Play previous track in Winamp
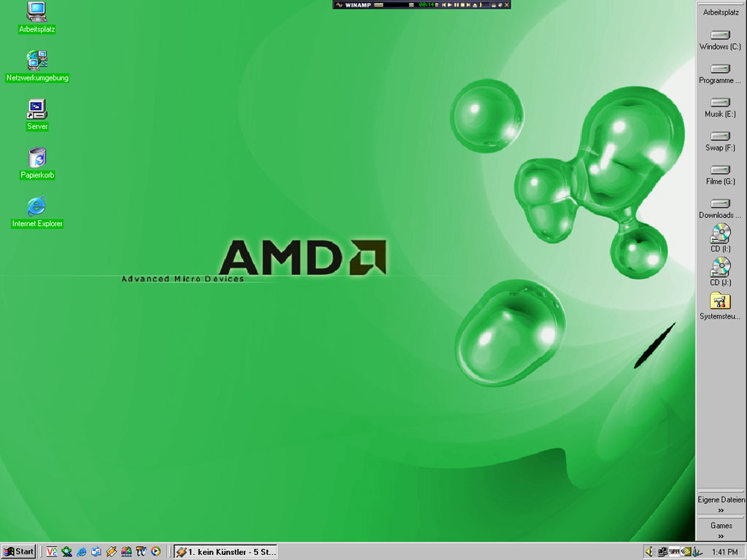The width and height of the screenshot is (747, 560). point(444,5)
